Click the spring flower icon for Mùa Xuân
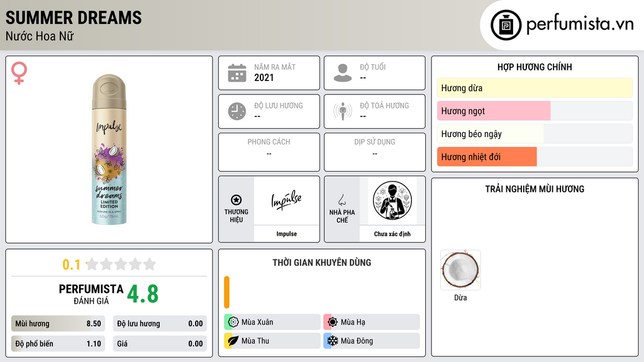This screenshot has width=644, height=362. pos(233,322)
